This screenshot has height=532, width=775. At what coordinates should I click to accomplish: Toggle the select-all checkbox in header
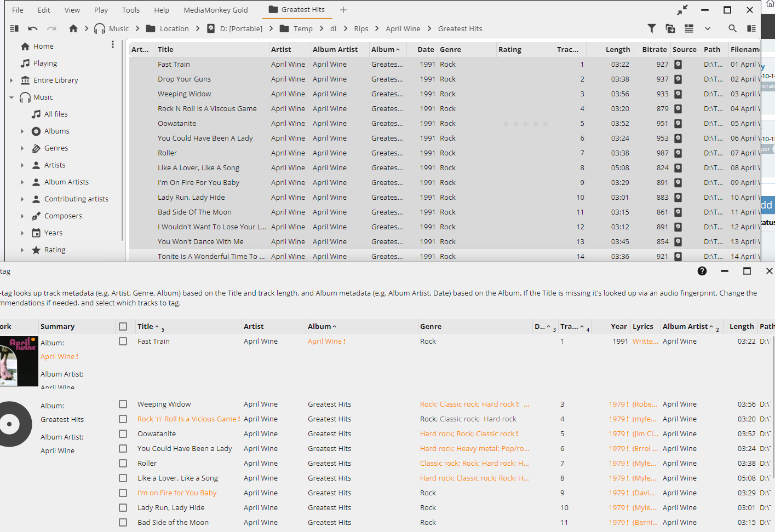123,327
